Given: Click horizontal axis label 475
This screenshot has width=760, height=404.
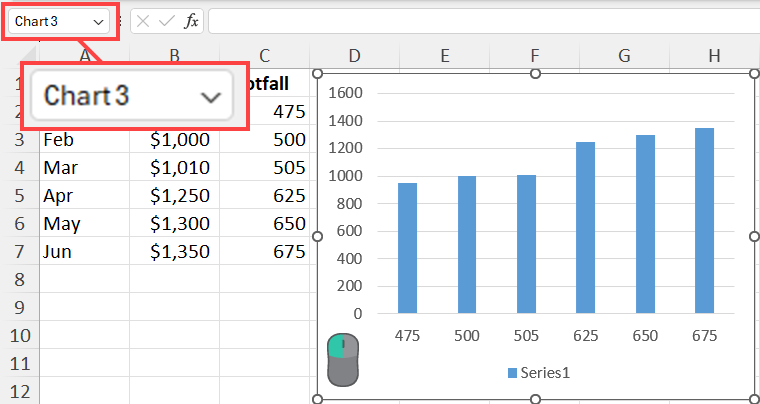Looking at the screenshot, I should click(x=407, y=336).
